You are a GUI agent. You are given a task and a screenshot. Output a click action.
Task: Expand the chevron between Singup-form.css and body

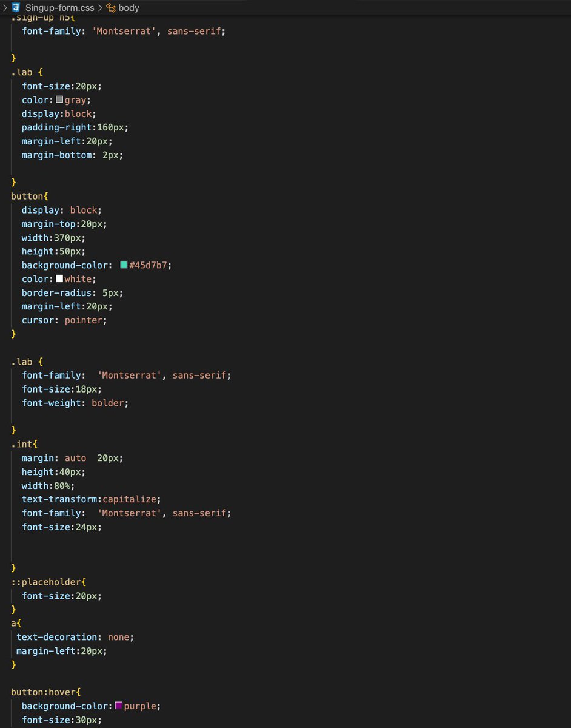click(99, 8)
